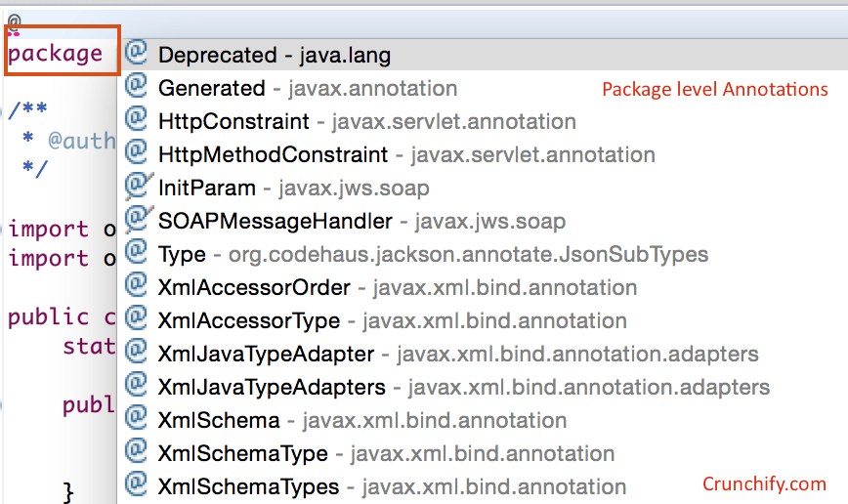Screen dimensions: 848x504
Task: Click the icon beside InitParam entry
Action: click(137, 187)
